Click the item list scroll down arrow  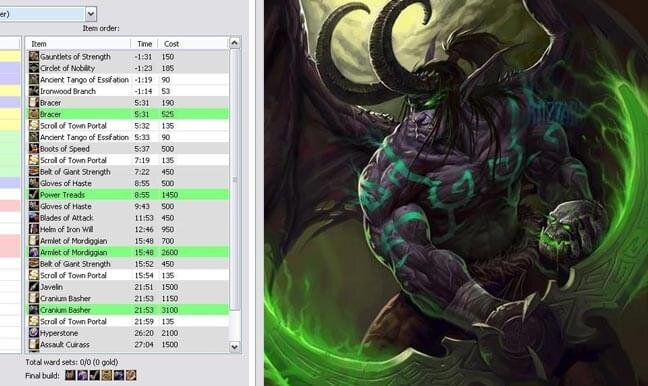pyautogui.click(x=234, y=346)
